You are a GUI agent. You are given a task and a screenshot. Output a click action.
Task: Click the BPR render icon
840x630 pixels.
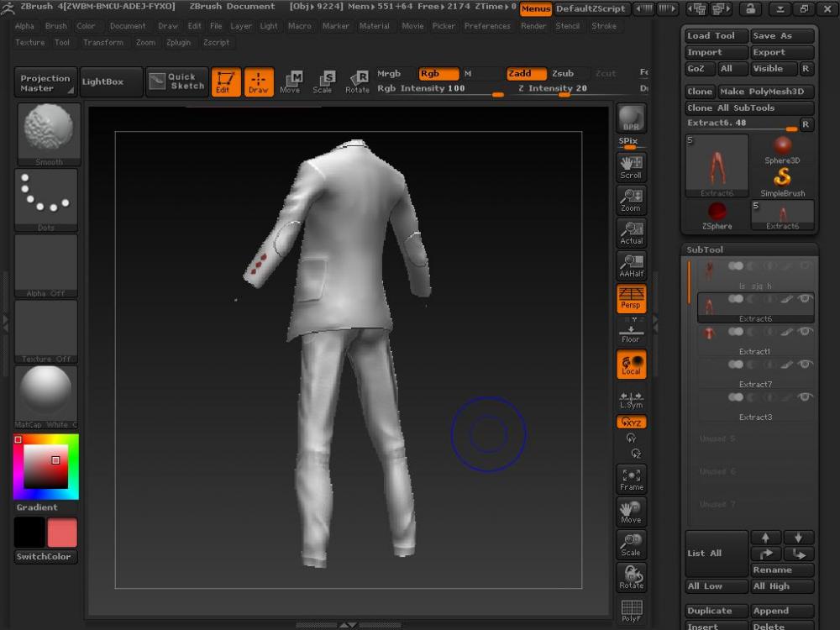[631, 118]
